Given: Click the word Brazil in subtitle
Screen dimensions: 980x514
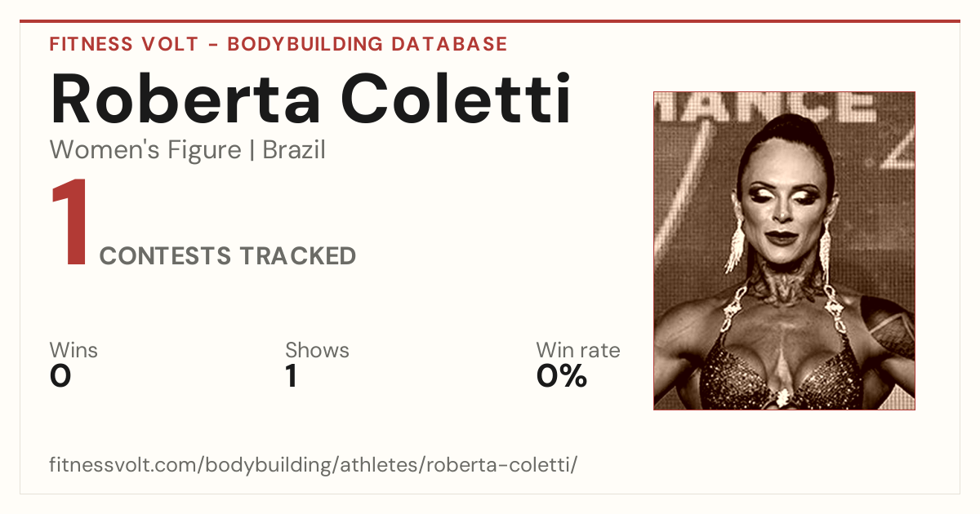Looking at the screenshot, I should 294,151.
